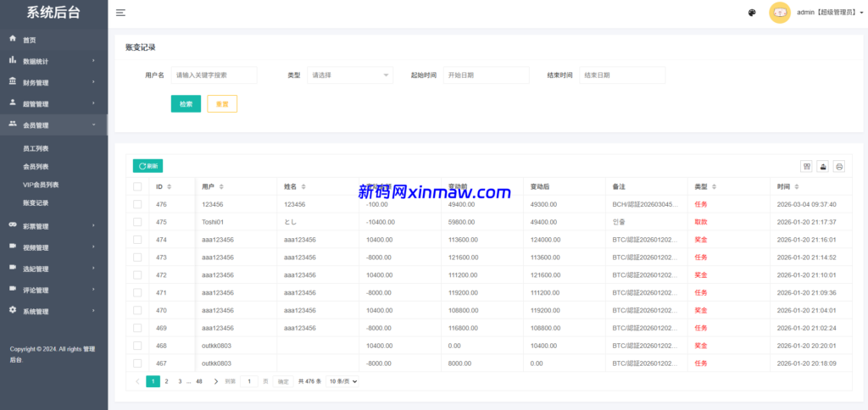Tick the select-all checkbox in header
Viewport: 868px width, 410px height.
point(137,186)
